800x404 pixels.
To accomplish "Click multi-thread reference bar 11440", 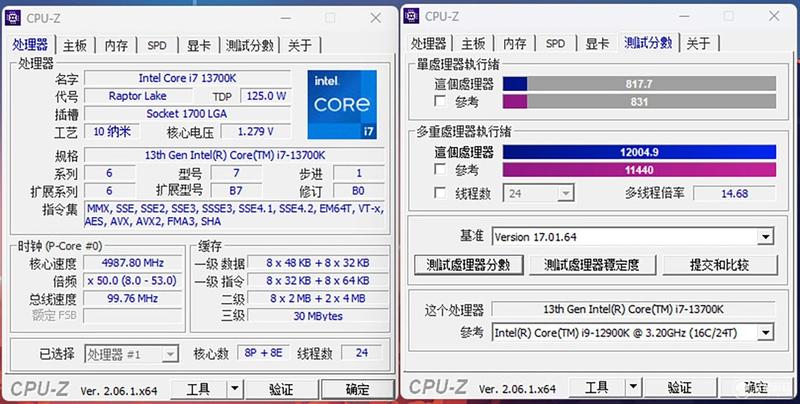I will coord(639,169).
